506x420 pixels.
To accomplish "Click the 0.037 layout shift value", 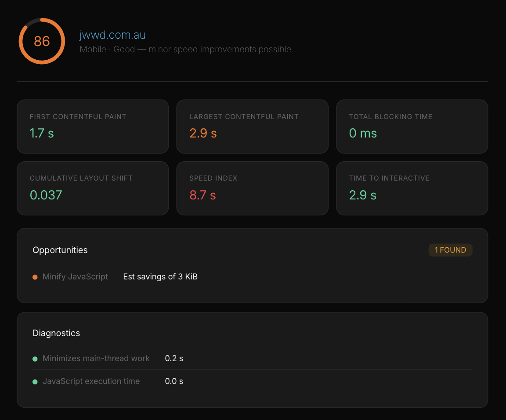I will tap(46, 195).
